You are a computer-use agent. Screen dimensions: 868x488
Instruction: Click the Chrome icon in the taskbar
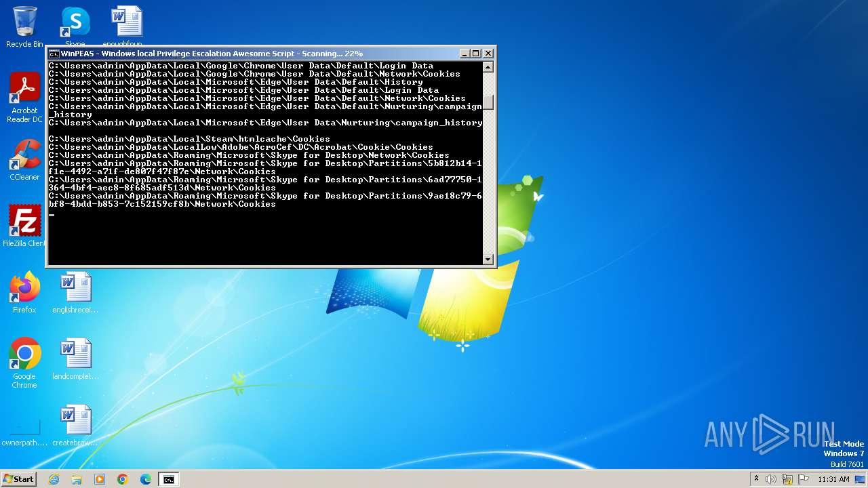click(123, 479)
